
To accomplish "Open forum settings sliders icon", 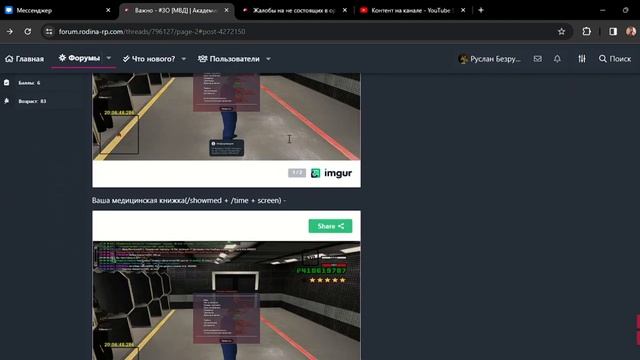I will 582,59.
